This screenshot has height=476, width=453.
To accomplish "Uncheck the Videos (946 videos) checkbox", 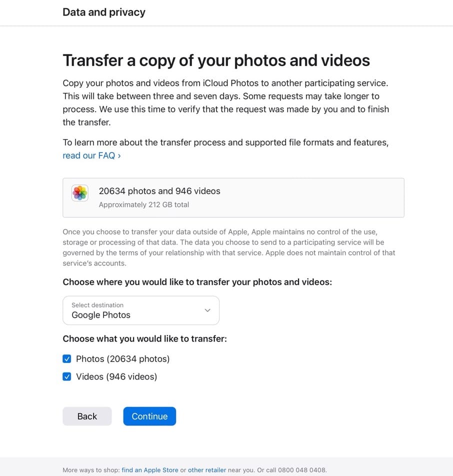I will coord(67,376).
